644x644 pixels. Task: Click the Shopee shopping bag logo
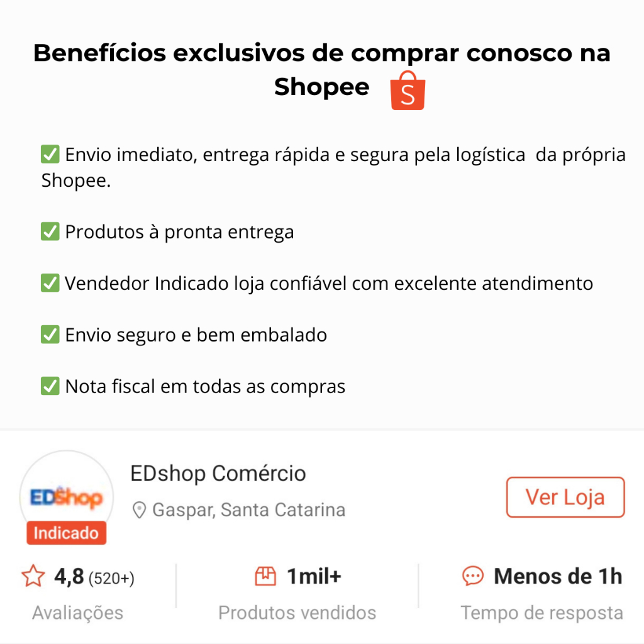click(x=408, y=91)
